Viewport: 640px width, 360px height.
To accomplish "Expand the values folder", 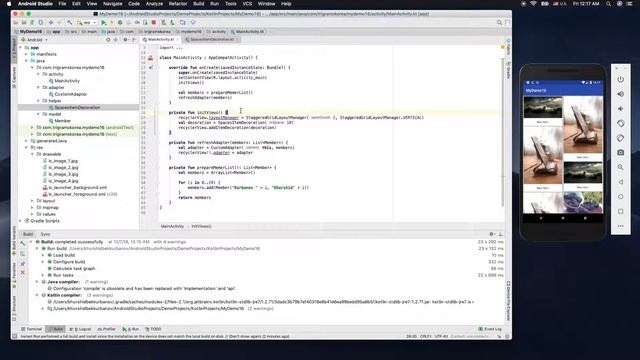I will pyautogui.click(x=32, y=214).
